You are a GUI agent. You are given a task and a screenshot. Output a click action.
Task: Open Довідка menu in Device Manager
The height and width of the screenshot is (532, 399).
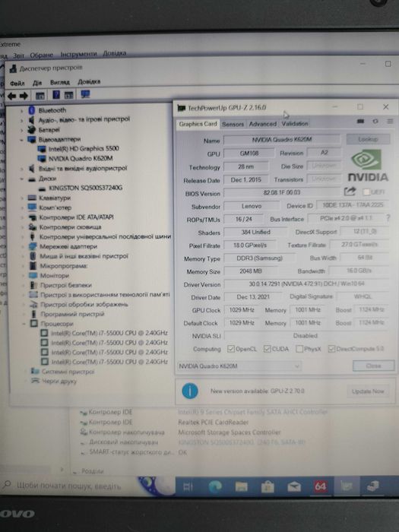click(89, 82)
